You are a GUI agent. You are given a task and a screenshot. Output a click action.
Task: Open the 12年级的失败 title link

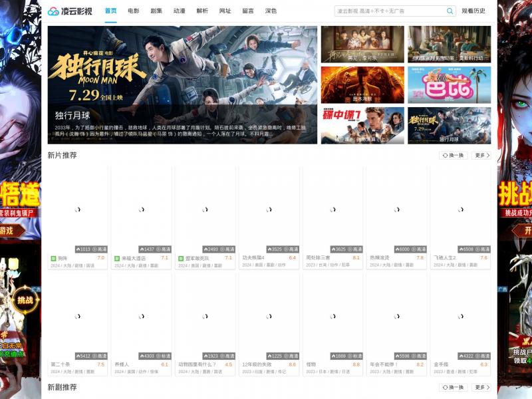[x=257, y=364]
